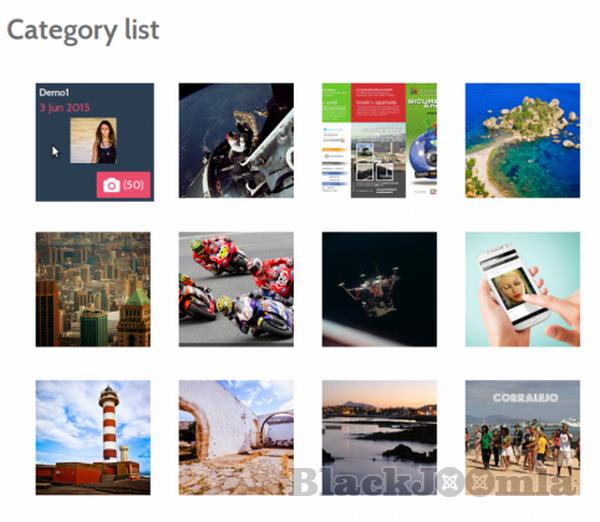View the aerial island beach photo

click(x=522, y=140)
